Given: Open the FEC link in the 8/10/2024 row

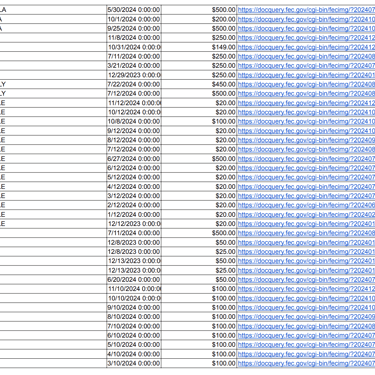Looking at the screenshot, I should click(x=306, y=317).
